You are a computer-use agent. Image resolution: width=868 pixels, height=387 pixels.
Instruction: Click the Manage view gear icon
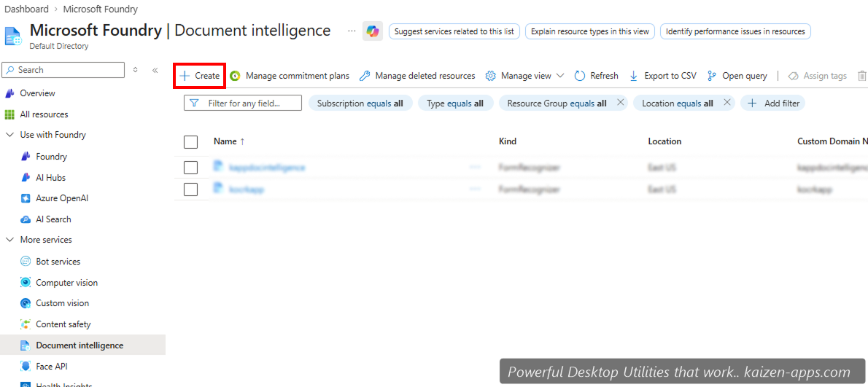tap(490, 76)
